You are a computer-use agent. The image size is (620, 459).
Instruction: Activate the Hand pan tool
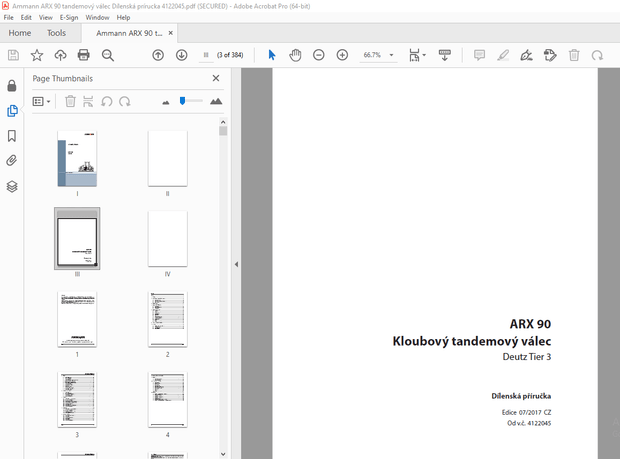(x=295, y=55)
